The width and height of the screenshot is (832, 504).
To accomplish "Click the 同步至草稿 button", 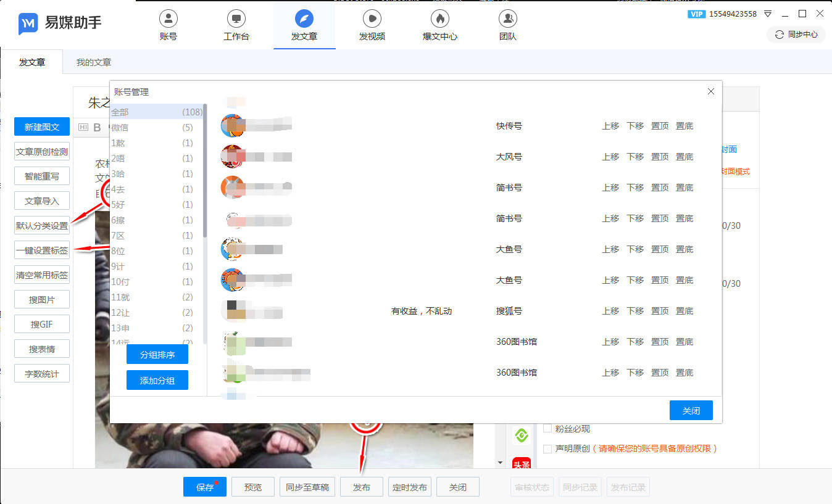I will [x=307, y=487].
